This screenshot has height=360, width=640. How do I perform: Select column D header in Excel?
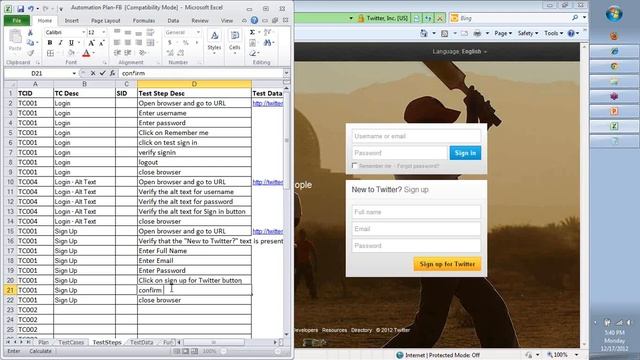(194, 84)
